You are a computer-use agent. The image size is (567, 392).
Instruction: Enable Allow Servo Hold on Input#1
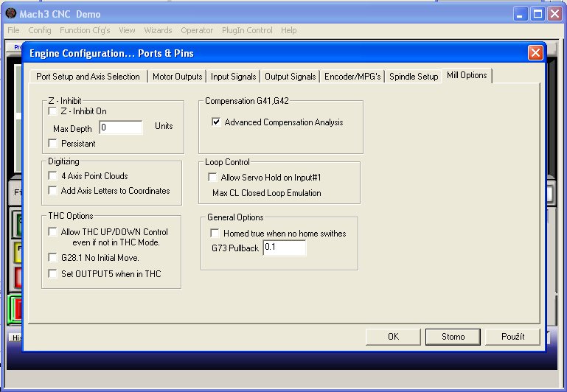coord(213,178)
